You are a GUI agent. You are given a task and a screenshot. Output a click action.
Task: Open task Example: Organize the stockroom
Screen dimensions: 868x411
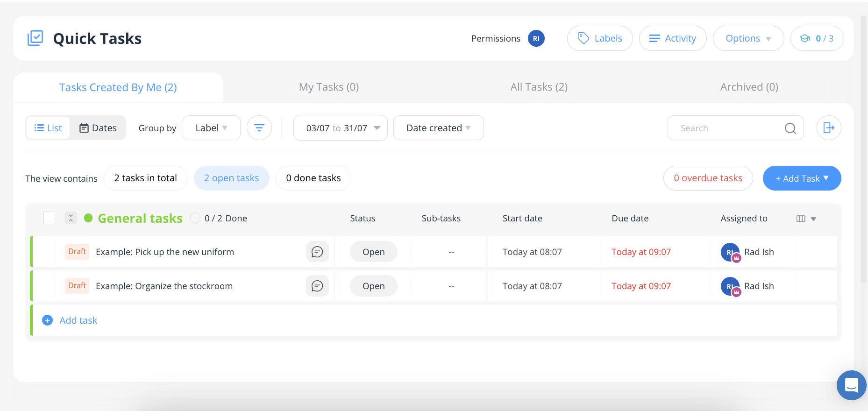pos(164,286)
